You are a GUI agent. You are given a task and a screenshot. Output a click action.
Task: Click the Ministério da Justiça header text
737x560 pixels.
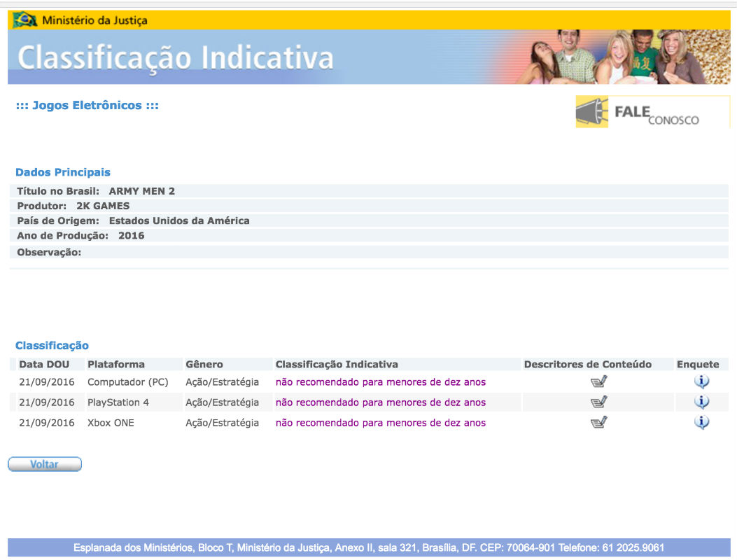coord(94,20)
